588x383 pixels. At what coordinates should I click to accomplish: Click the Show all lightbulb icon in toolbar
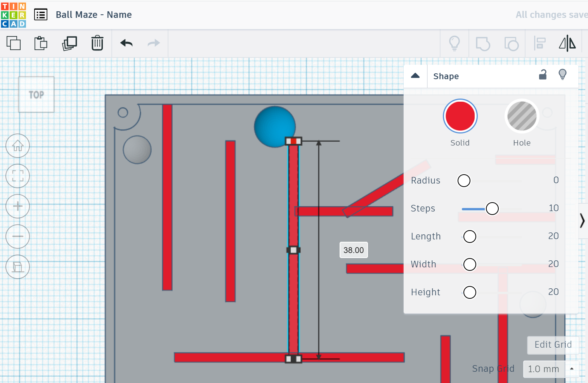[454, 43]
